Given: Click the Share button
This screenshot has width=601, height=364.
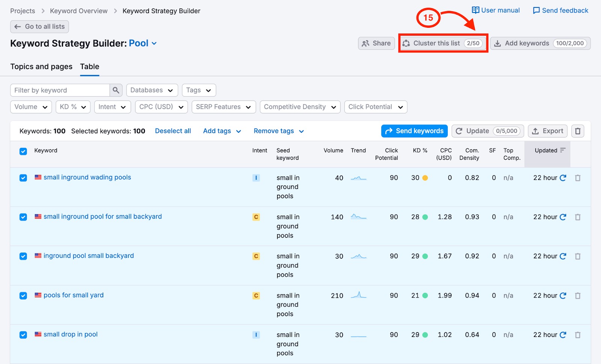Looking at the screenshot, I should click(376, 43).
